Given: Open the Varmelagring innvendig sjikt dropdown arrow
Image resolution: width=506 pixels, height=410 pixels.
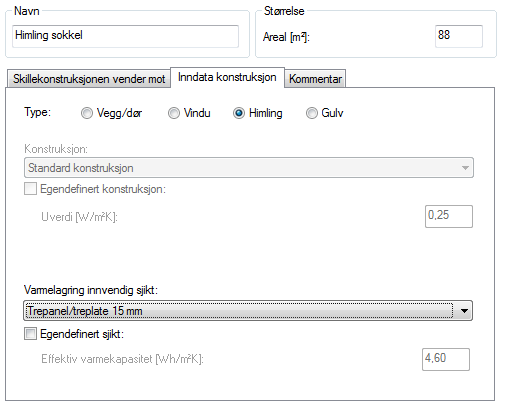Looking at the screenshot, I should point(464,311).
